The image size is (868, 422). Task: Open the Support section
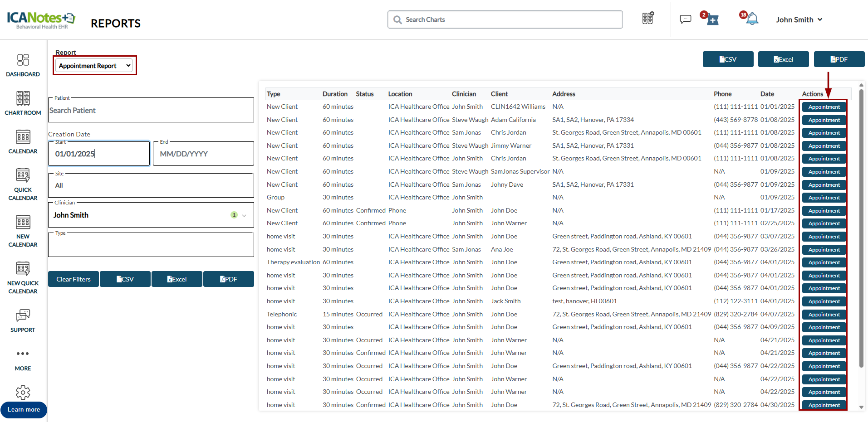tap(23, 321)
